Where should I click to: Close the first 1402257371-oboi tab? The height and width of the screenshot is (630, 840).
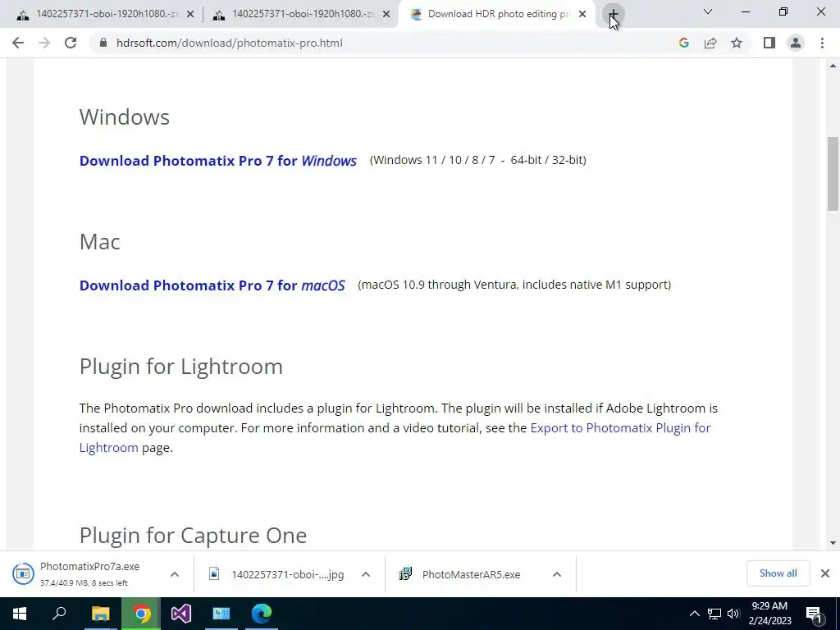tap(190, 15)
